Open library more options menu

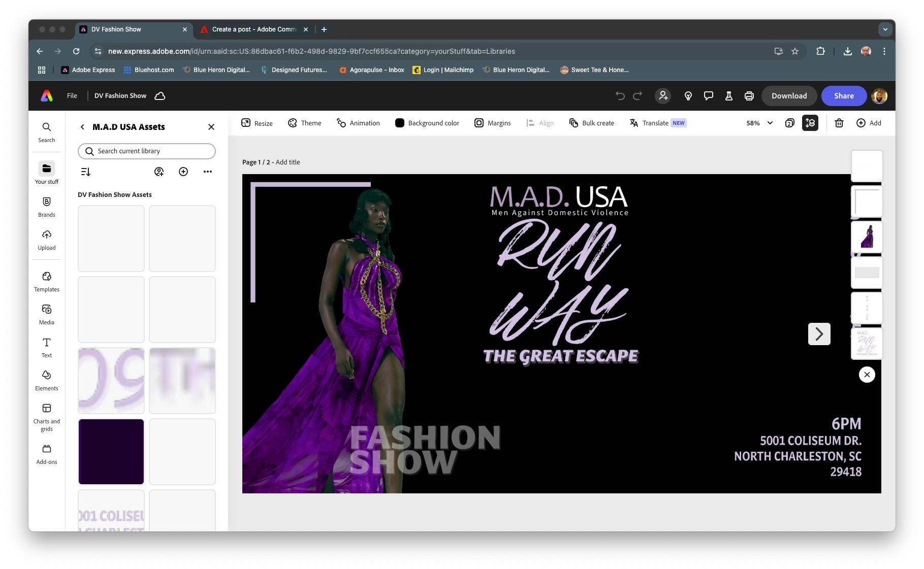(x=208, y=172)
